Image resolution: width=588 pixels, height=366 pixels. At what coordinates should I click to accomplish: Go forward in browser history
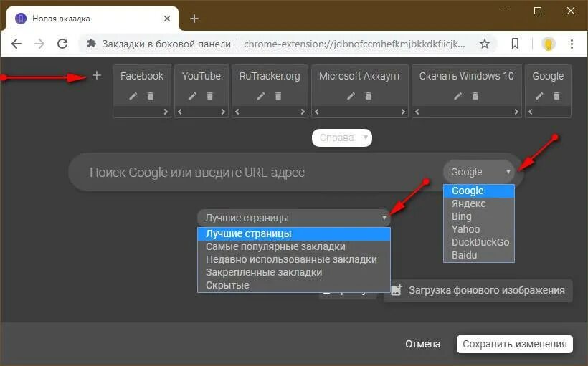point(39,44)
